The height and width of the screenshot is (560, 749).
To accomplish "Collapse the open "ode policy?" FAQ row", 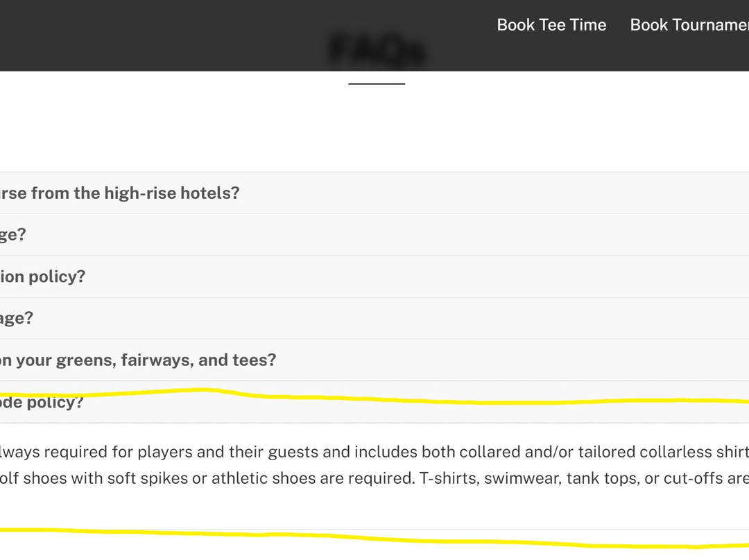I will coord(42,403).
